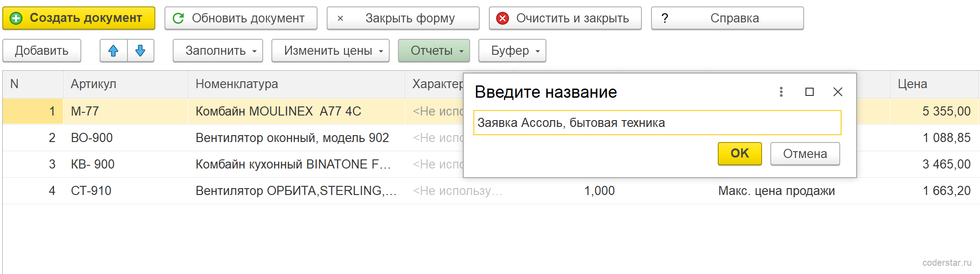The image size is (980, 274).
Task: Select row with 'Вентилятор оконный, модель 902'
Action: (x=491, y=138)
